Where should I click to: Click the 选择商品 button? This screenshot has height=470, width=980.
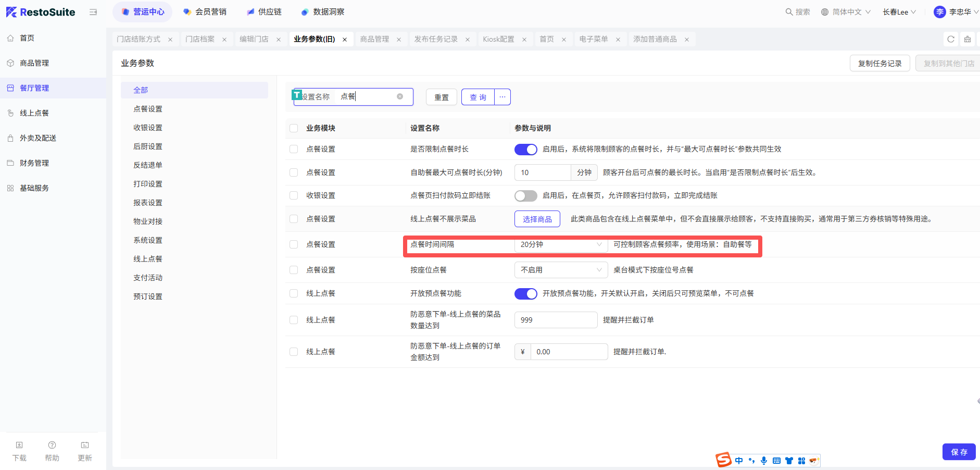[x=537, y=219]
